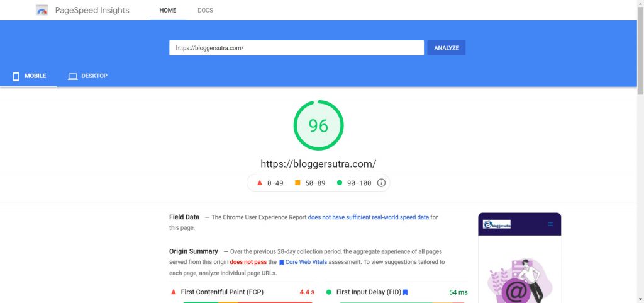The image size is (644, 303).
Task: Click the orange square 50–89 legend icon
Action: [297, 183]
